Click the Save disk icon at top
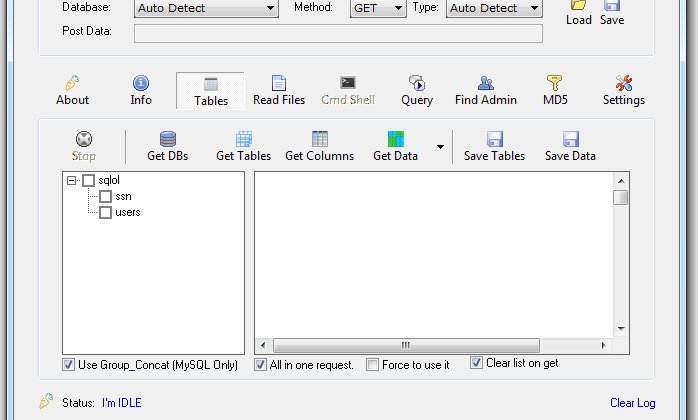698x420 pixels. point(612,5)
